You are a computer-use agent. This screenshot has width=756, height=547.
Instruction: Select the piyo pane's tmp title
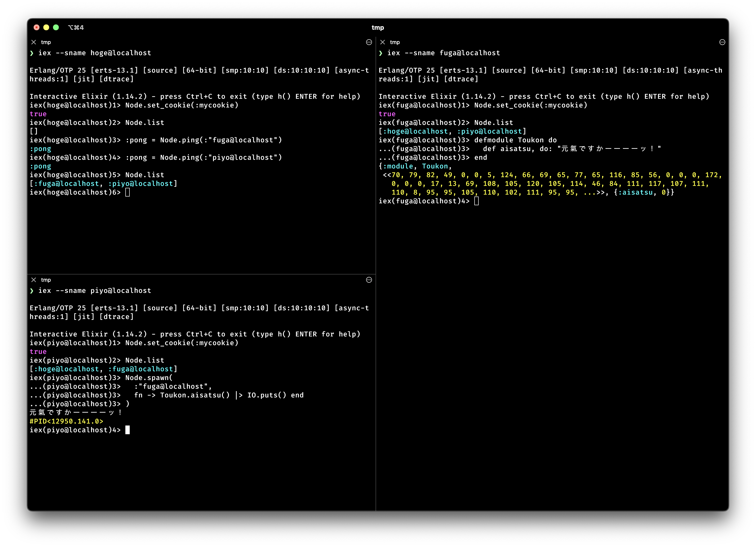(x=46, y=280)
